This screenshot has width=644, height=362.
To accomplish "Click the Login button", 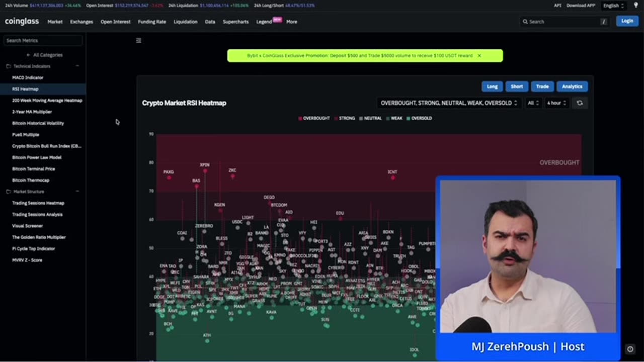I will [x=627, y=21].
